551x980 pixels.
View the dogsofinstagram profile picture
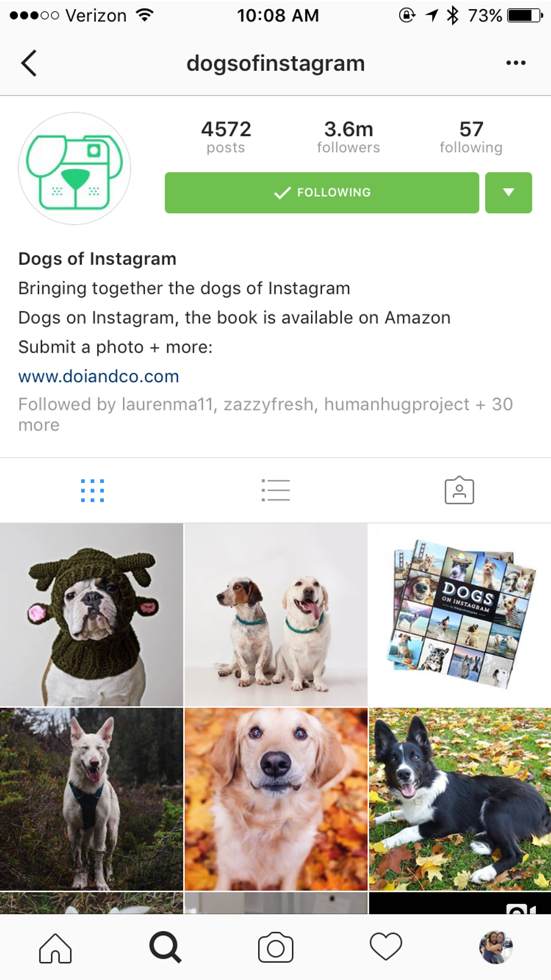[x=75, y=169]
